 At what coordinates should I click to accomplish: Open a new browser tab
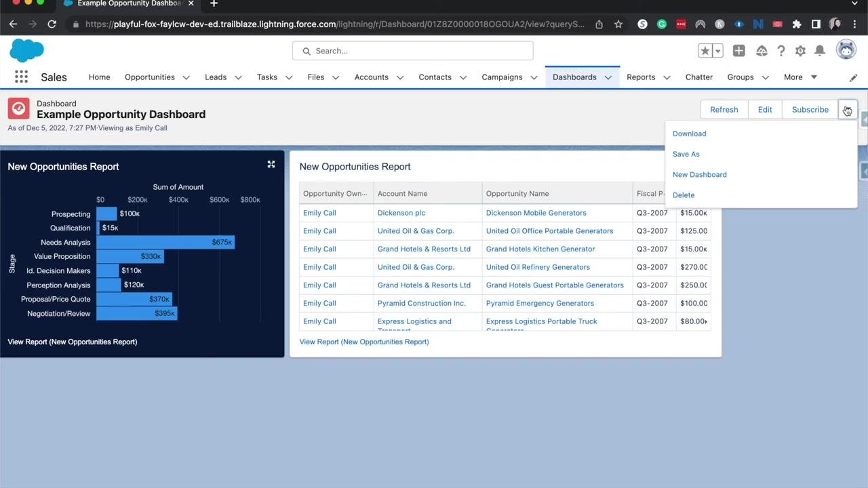(x=214, y=4)
